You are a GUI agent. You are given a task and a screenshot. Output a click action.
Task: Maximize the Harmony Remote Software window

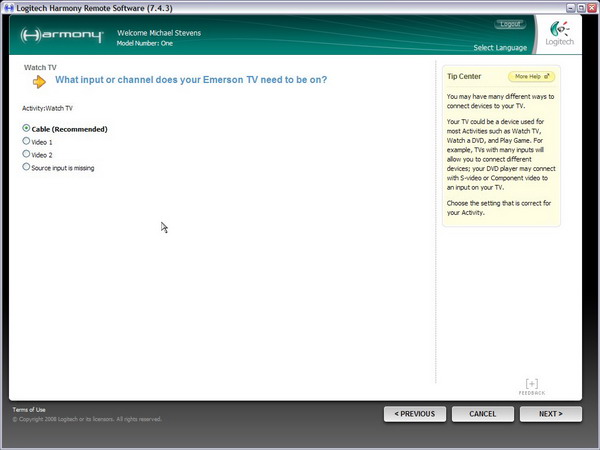581,8
